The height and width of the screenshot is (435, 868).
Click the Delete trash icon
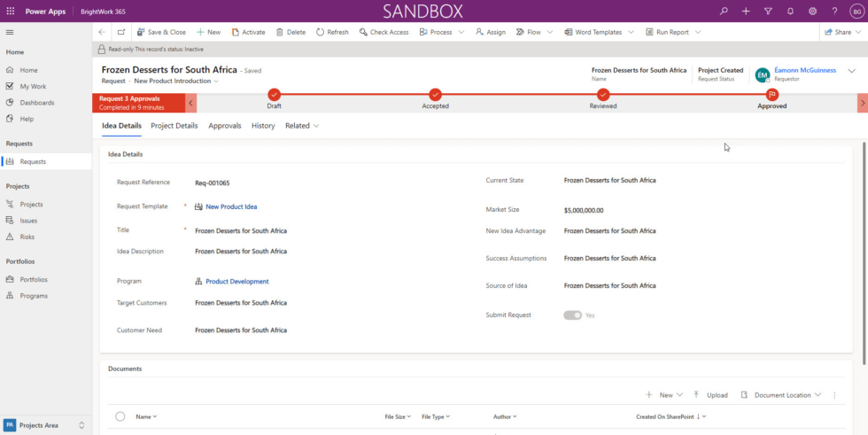[280, 32]
